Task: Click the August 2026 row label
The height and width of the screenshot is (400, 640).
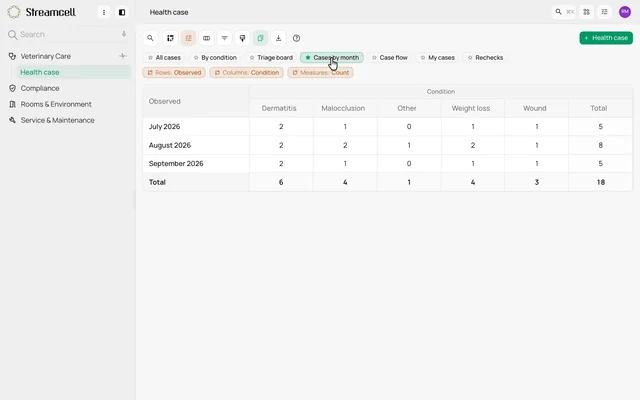Action: pos(170,145)
